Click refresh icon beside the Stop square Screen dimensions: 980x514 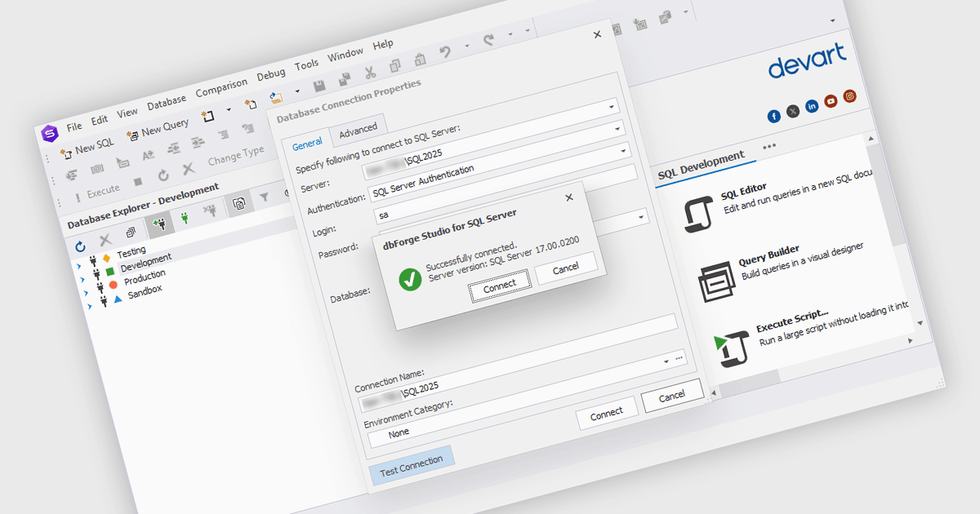(x=163, y=175)
